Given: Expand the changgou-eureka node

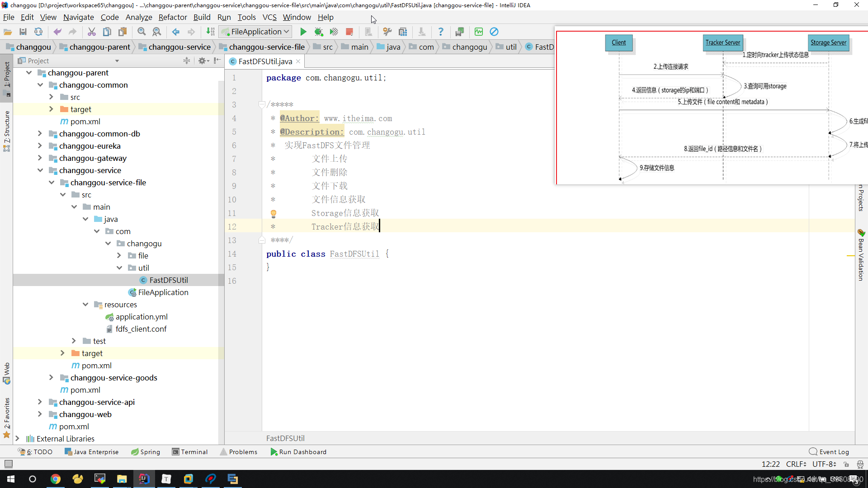Looking at the screenshot, I should coord(40,146).
